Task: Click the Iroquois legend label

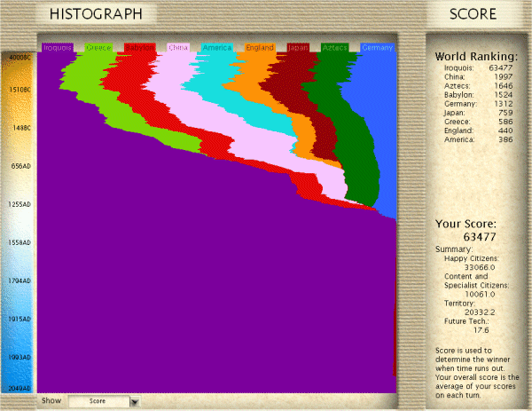Action: point(58,47)
